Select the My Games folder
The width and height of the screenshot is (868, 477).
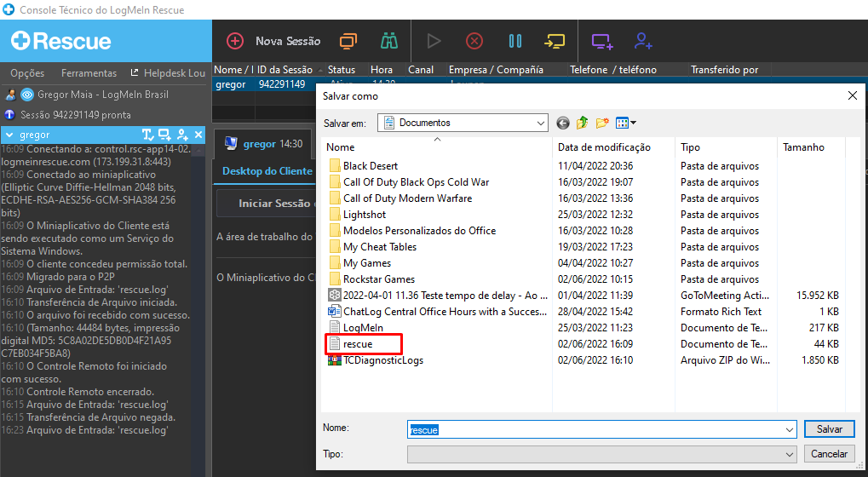point(367,263)
